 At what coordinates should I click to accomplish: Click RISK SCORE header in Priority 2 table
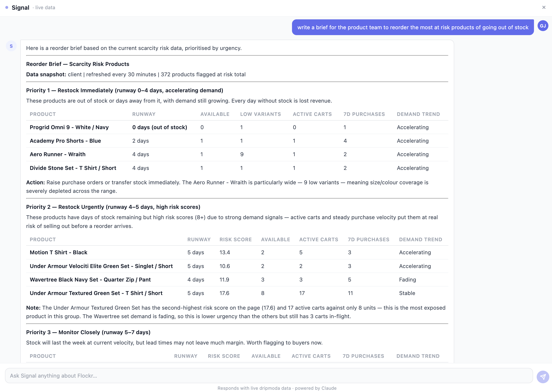(x=235, y=239)
